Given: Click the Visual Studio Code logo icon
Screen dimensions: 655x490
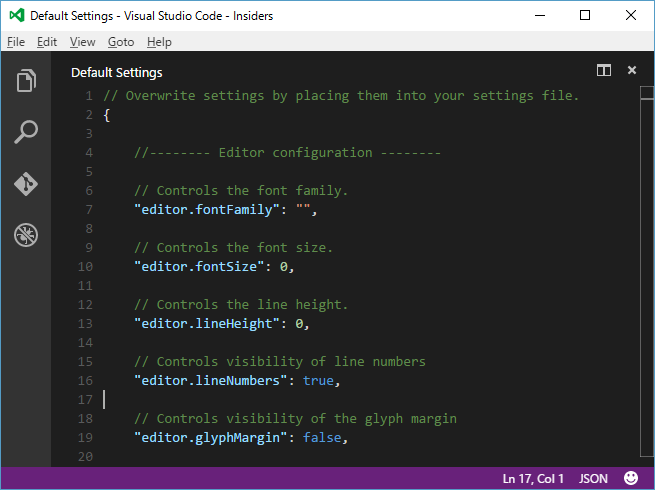Looking at the screenshot, I should point(17,15).
